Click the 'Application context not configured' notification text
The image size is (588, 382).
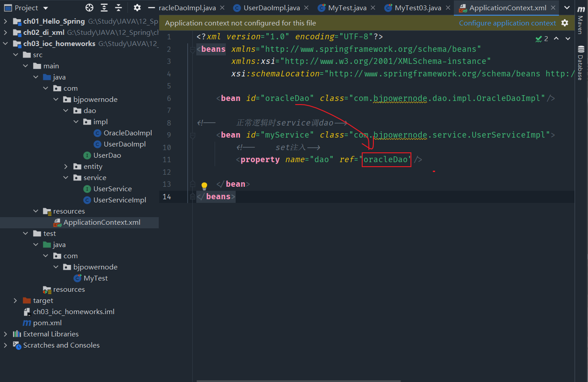241,23
